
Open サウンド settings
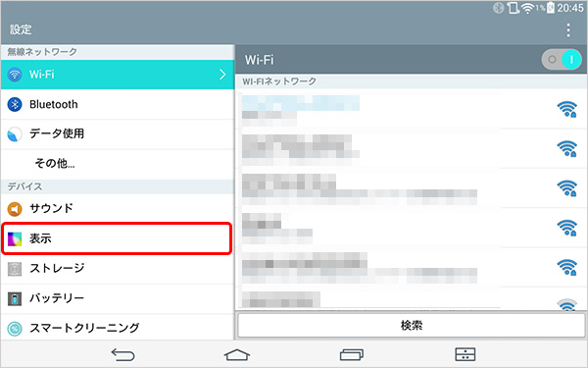point(118,208)
